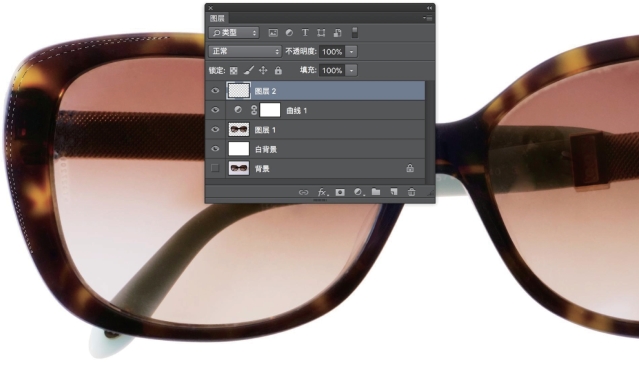Filter layers by pixel layer icon
This screenshot has height=366, width=639.
[x=273, y=33]
